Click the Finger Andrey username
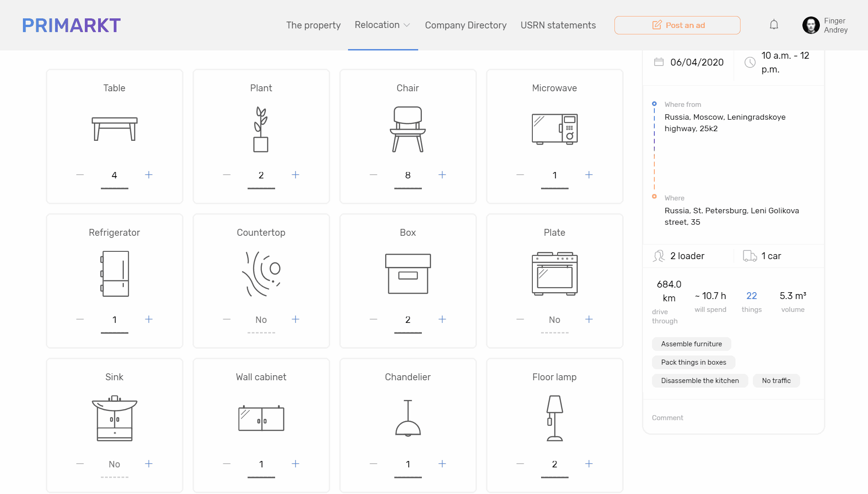 click(x=835, y=25)
